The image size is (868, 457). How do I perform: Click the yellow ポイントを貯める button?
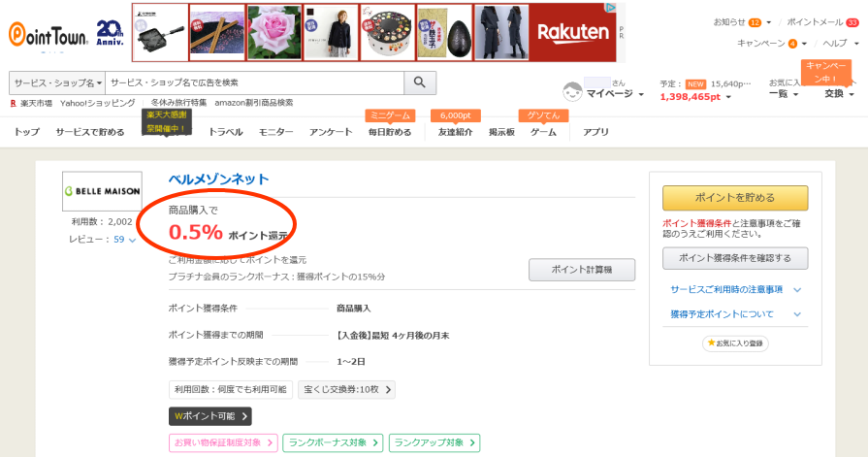click(735, 198)
